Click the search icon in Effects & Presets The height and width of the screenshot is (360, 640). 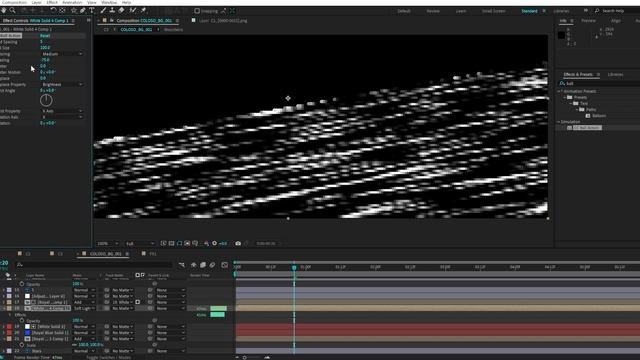[x=562, y=83]
